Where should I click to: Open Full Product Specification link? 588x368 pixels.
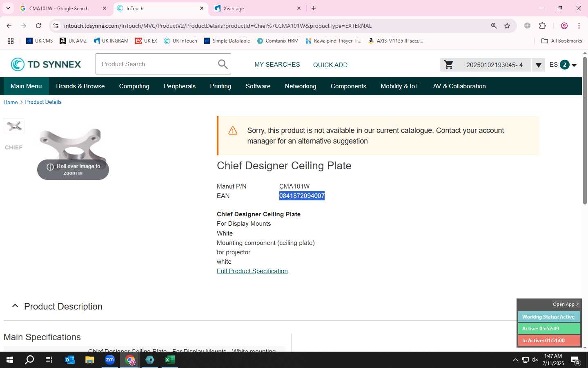(x=252, y=271)
